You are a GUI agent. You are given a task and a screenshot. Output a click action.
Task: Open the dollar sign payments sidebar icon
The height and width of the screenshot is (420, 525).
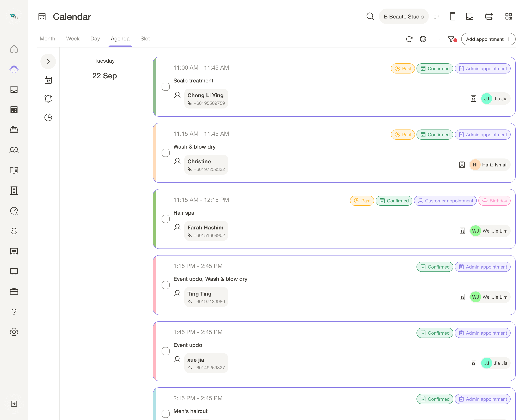coord(14,231)
